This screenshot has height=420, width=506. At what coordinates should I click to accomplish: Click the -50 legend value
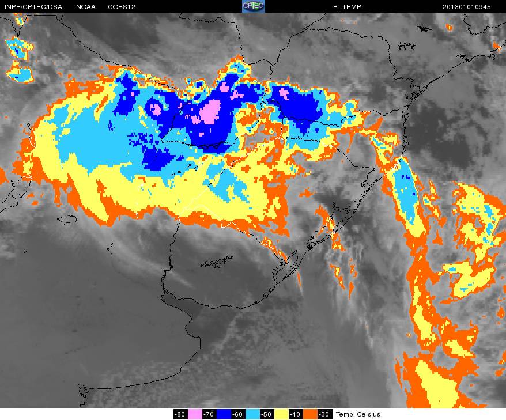click(267, 414)
